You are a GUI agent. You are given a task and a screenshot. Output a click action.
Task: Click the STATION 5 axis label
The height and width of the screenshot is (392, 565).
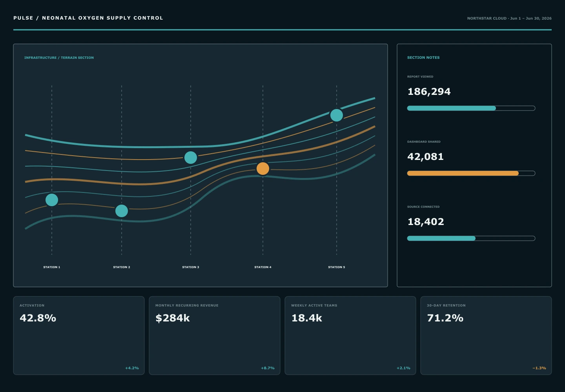point(337,267)
